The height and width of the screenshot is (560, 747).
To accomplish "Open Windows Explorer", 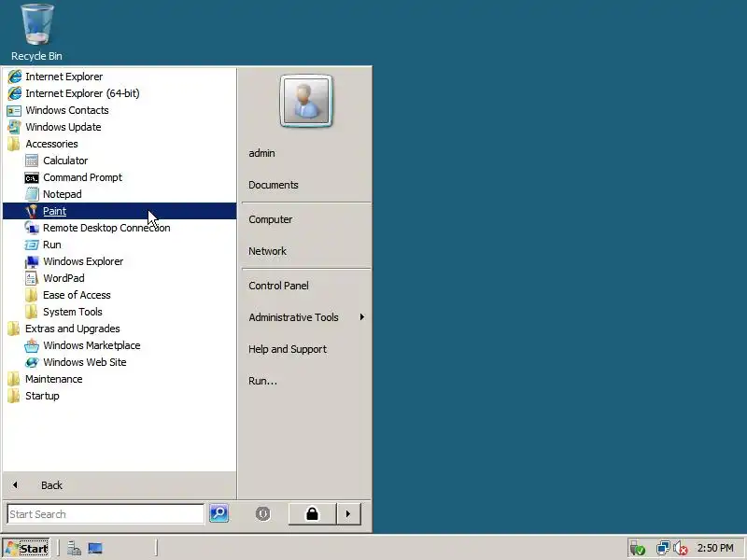I will (120, 261).
